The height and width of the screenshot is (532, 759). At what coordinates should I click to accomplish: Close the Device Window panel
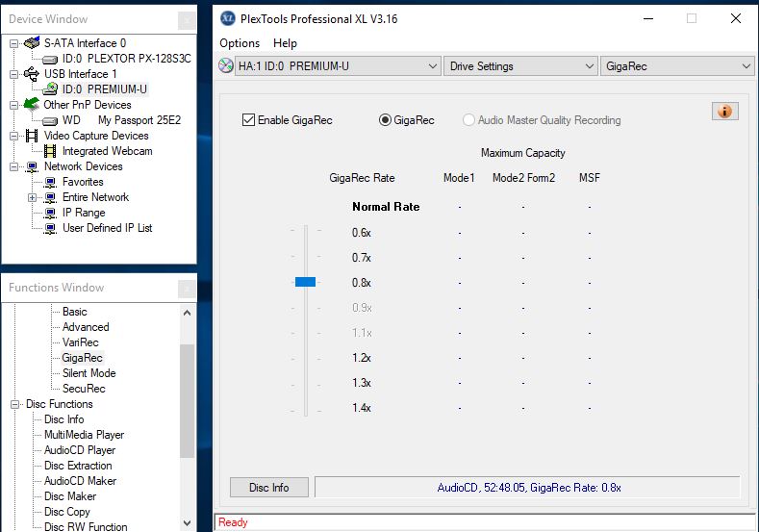187,20
